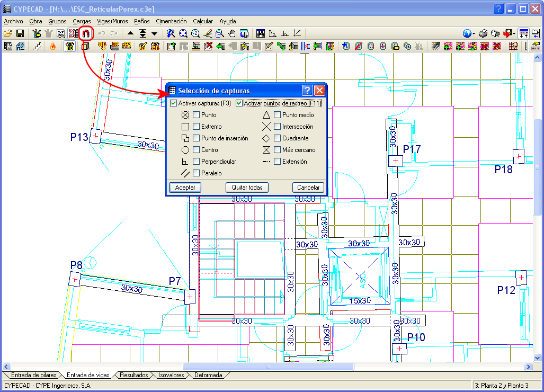This screenshot has height=392, width=544.
Task: Click the horizontal scrollbar thumb
Action: coord(269,367)
